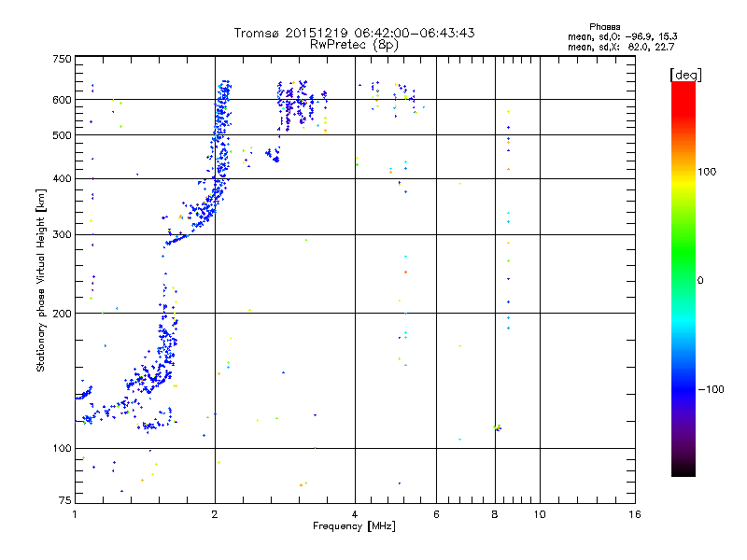Click the y-axis tick label "500"
Screen dimensions: 747x560
[x=62, y=135]
